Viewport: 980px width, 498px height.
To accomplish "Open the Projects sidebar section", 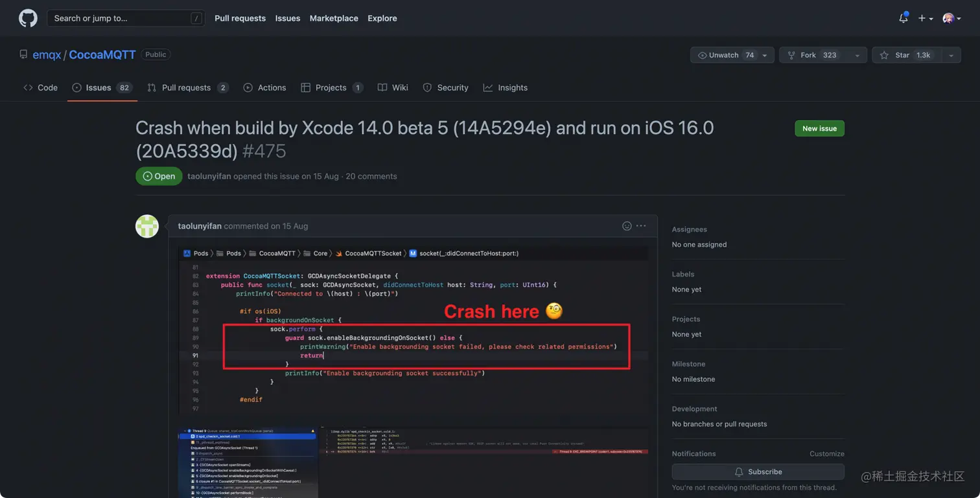I will 686,319.
